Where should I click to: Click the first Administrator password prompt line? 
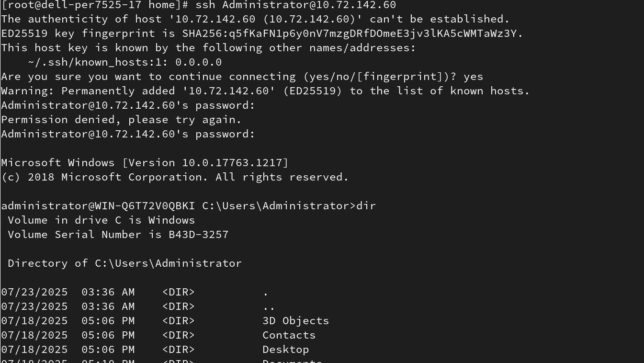click(128, 105)
